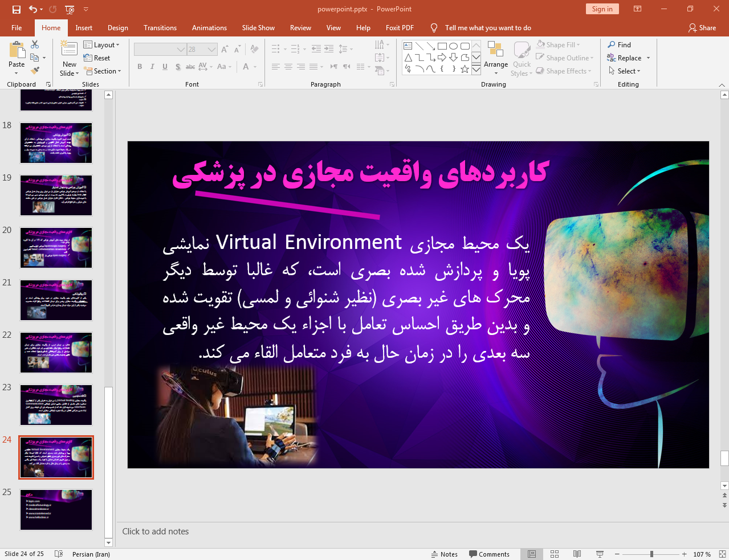The image size is (729, 560).
Task: Select the Oval shape in the gallery
Action: point(453,46)
